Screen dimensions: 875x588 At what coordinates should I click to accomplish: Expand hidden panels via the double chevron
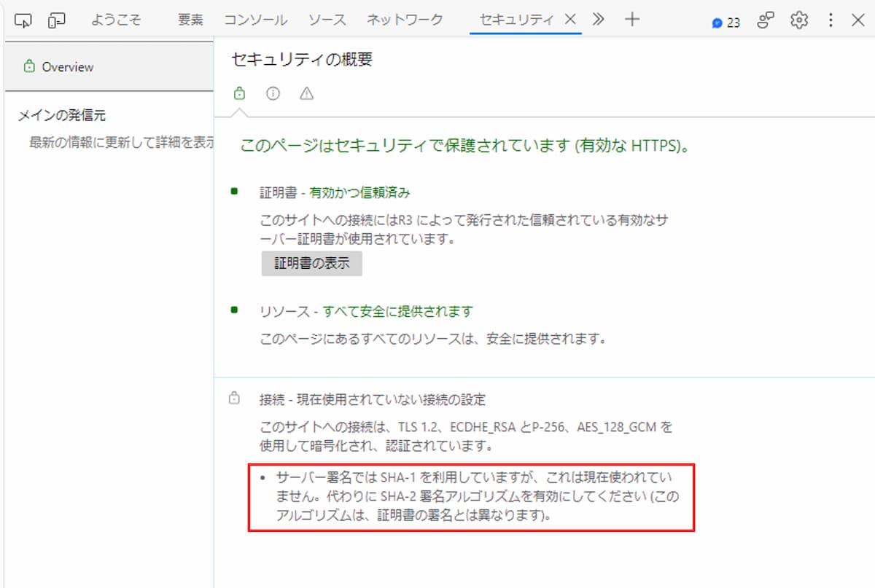click(x=597, y=20)
